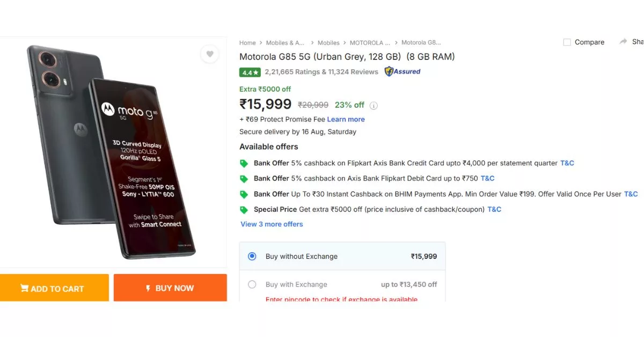Click the Add to Cart button
The image size is (644, 337).
(54, 288)
